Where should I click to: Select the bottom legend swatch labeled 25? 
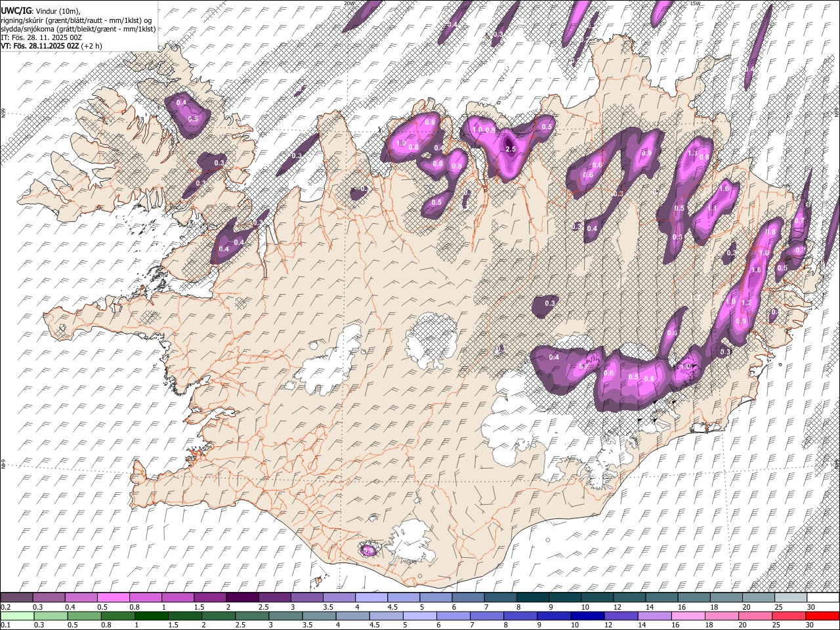788,616
